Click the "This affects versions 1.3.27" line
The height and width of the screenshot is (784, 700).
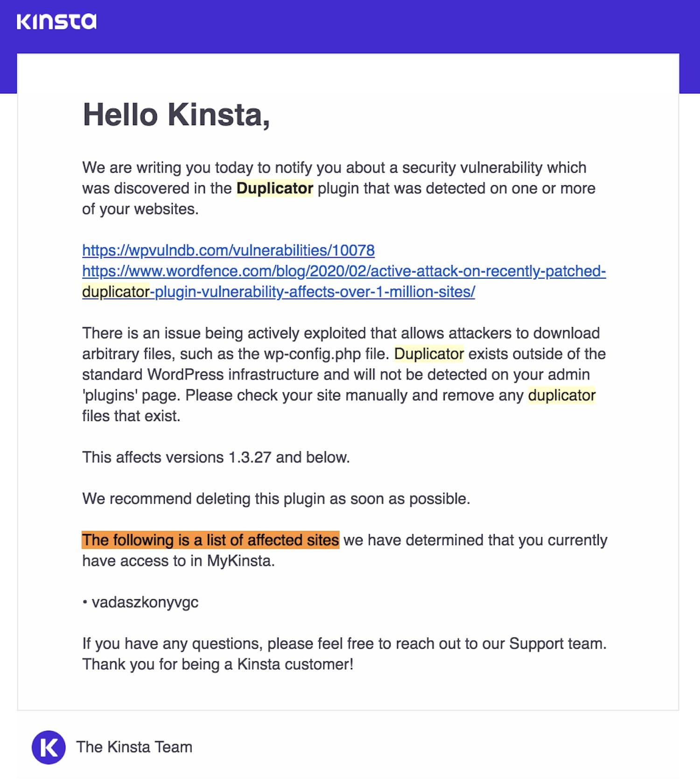pos(216,457)
